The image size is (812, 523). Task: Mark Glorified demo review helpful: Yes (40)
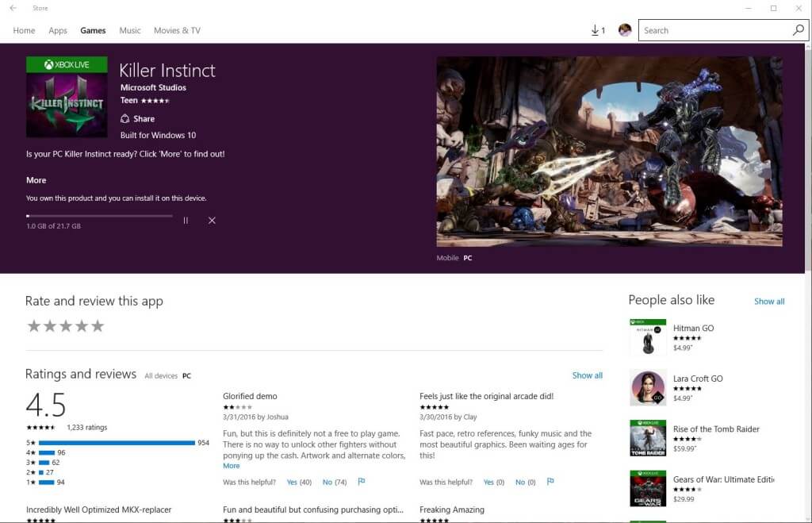point(299,482)
